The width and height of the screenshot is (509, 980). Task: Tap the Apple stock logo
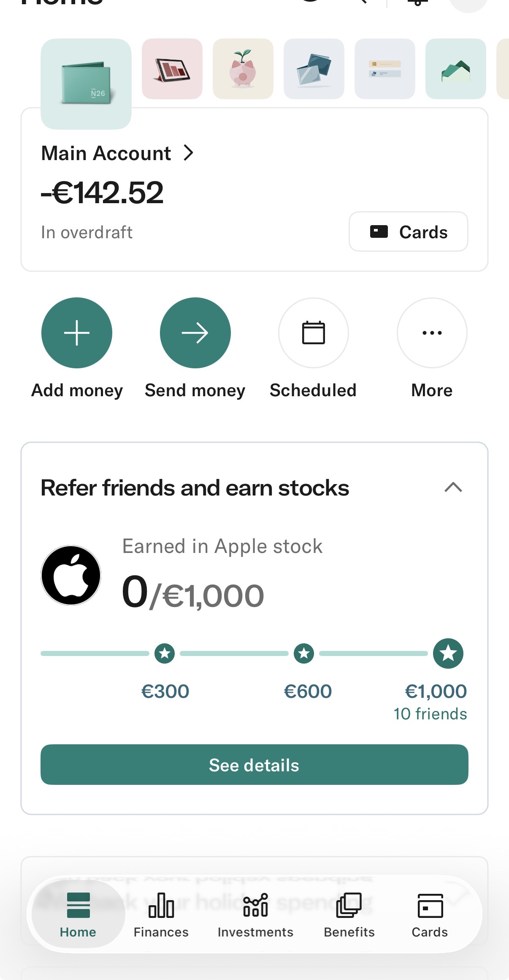(x=71, y=575)
